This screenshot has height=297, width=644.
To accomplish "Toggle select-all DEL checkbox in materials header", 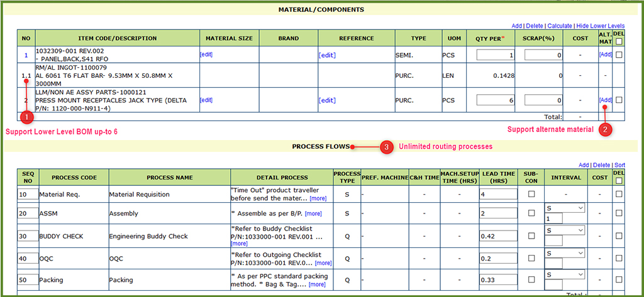I will tap(619, 41).
